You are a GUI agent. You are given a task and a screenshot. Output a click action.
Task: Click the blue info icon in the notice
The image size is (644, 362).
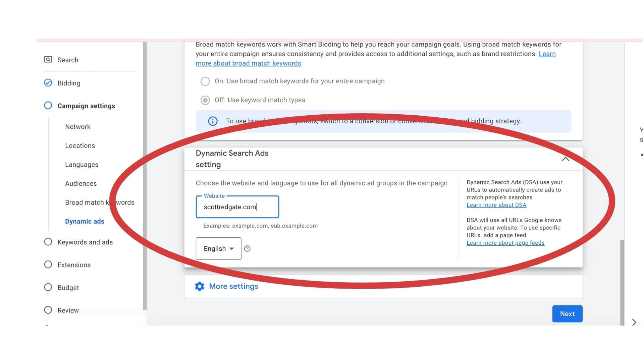point(213,121)
